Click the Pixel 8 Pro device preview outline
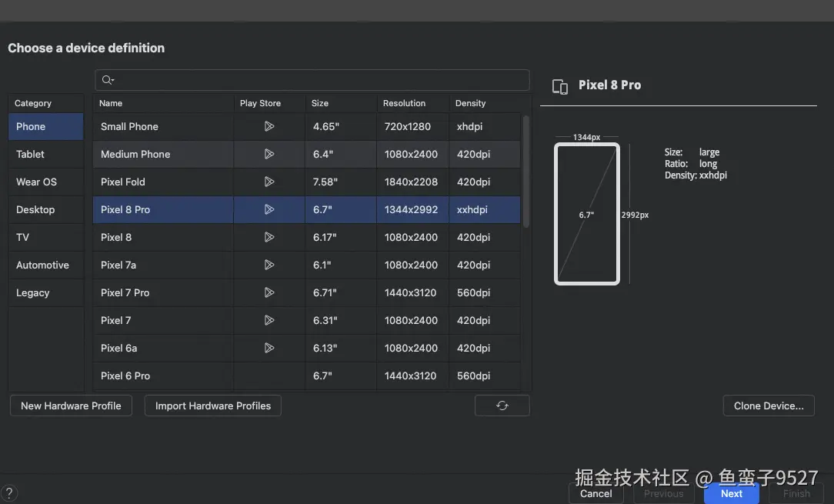 pos(587,214)
